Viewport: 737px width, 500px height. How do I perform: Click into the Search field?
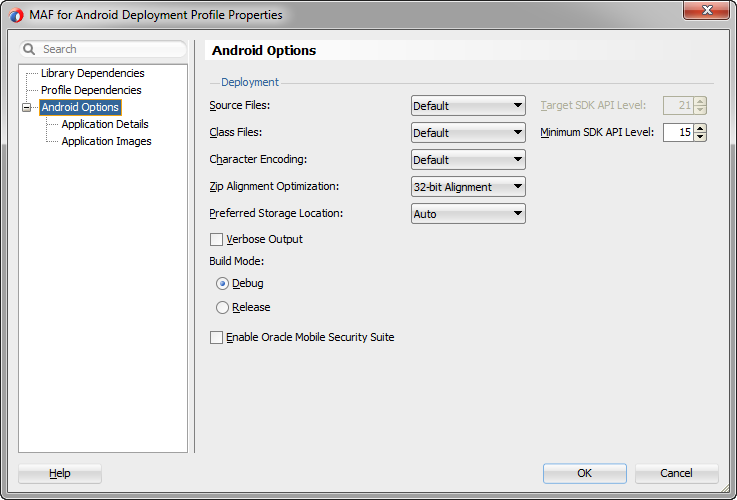tap(103, 49)
